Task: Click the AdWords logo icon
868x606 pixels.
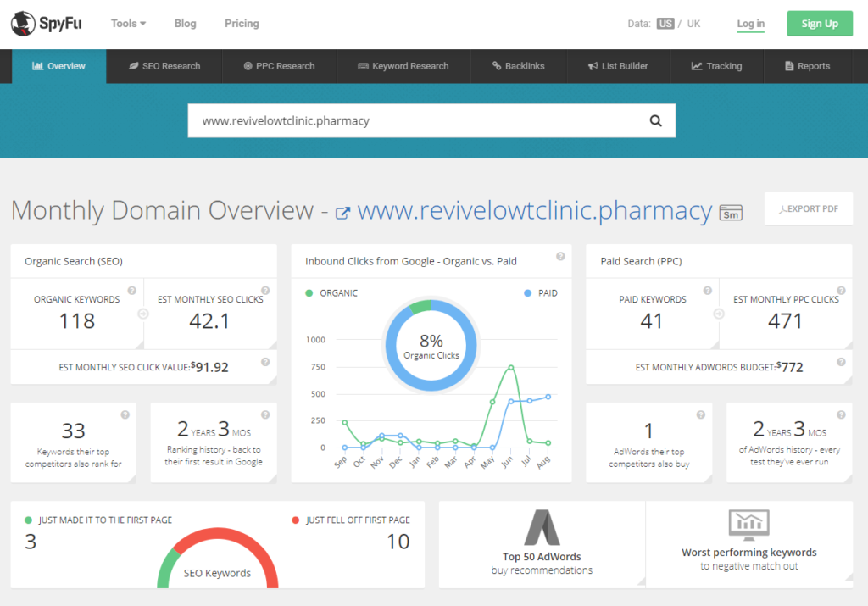Action: (542, 527)
